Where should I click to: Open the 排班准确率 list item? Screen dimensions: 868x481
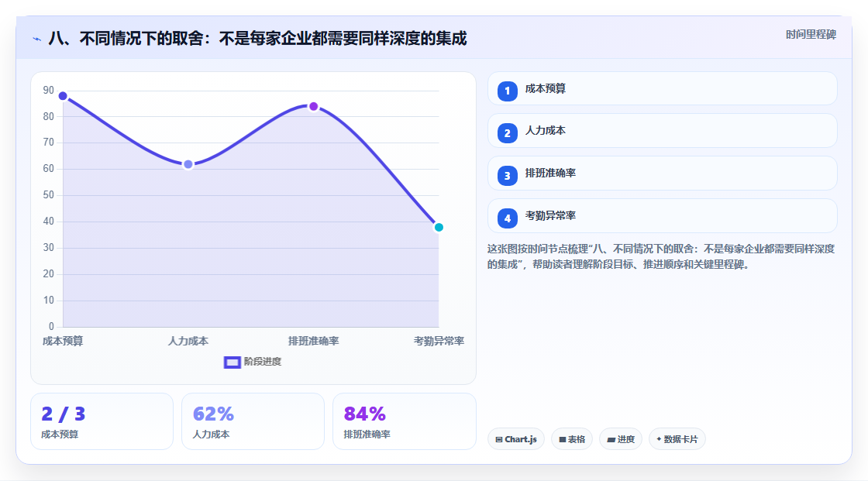(x=662, y=174)
